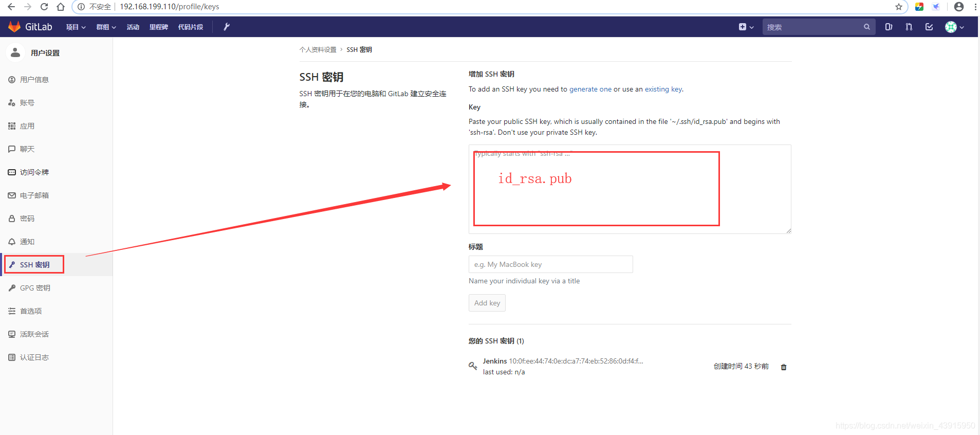Open 代码片段 snippets in top navigation
Screen dimensions: 980x435
pos(191,27)
